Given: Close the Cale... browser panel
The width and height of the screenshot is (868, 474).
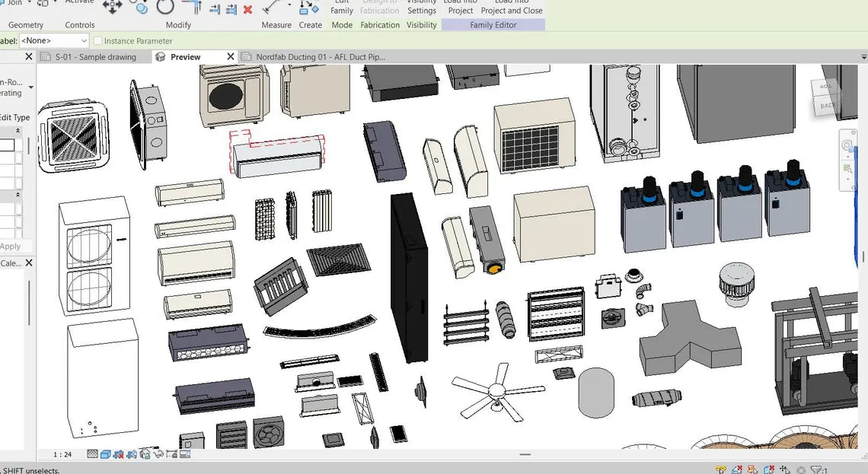Looking at the screenshot, I should point(29,262).
